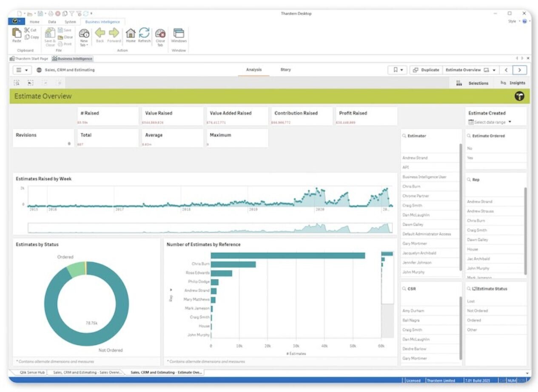The image size is (538, 392).
Task: Click the Tharstern logo icon in green header
Action: tap(519, 96)
